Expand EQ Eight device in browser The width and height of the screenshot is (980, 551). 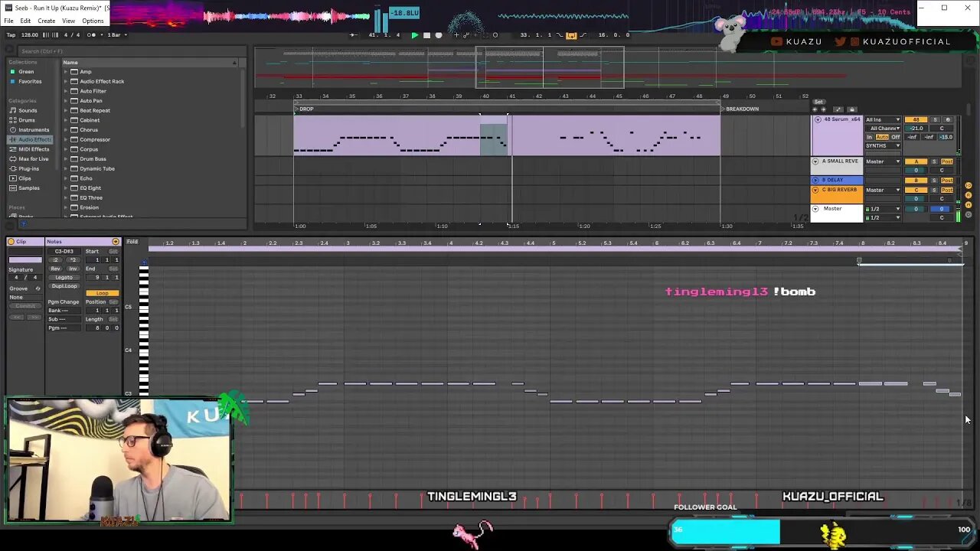pyautogui.click(x=67, y=188)
